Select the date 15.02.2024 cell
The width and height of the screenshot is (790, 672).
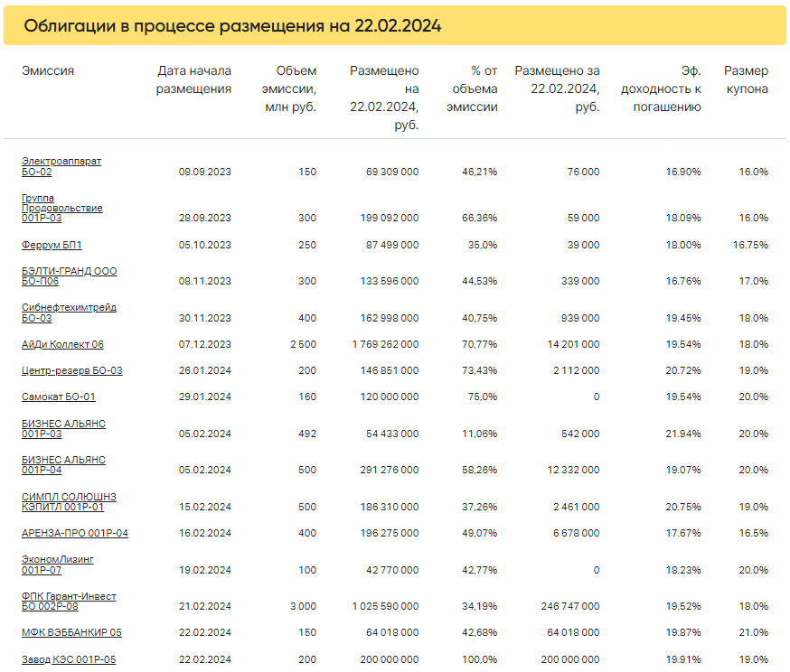pyautogui.click(x=204, y=507)
